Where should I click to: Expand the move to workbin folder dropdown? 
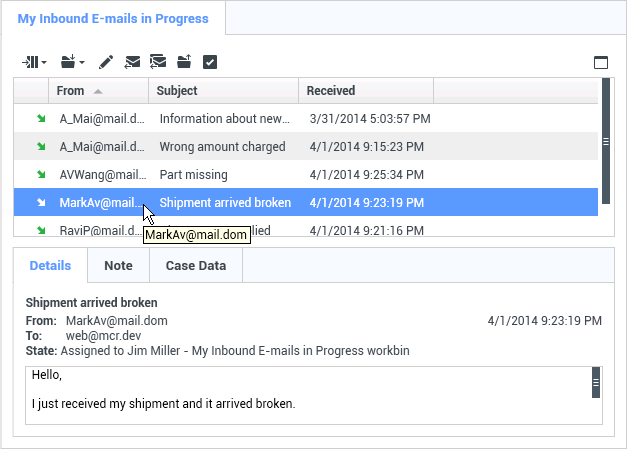click(x=72, y=62)
